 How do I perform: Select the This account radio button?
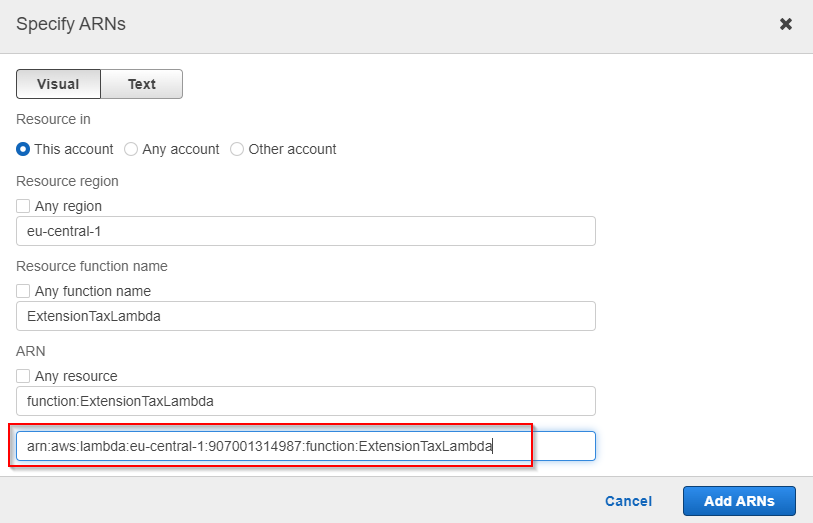click(23, 149)
